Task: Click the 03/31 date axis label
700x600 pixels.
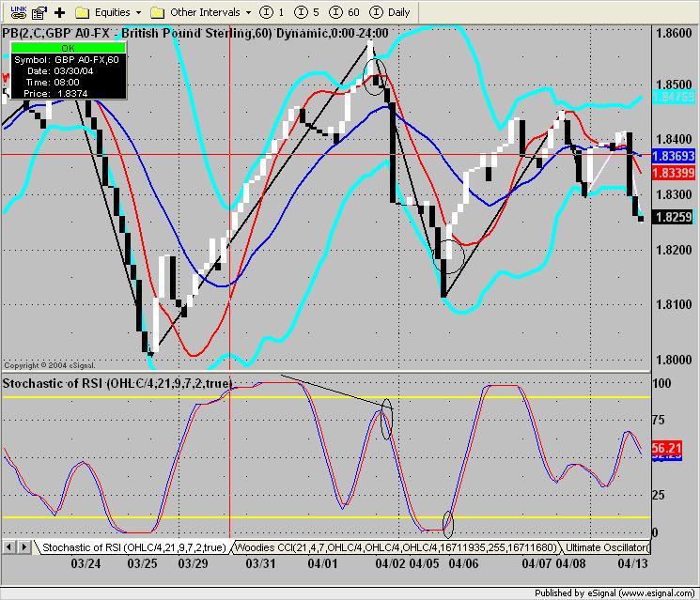Action: click(260, 564)
